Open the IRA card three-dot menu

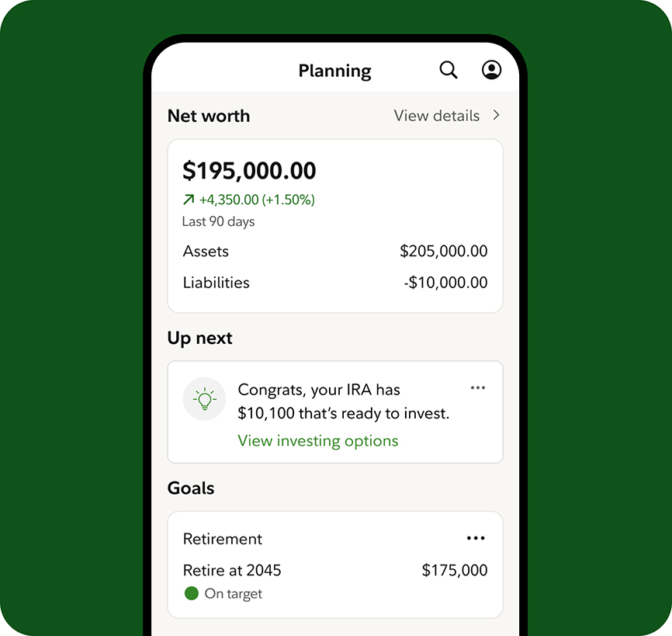(478, 388)
